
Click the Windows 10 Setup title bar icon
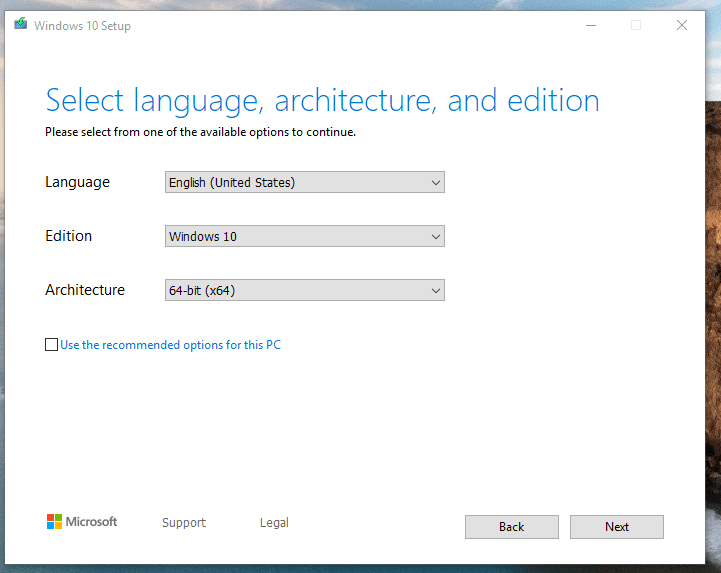[20, 25]
